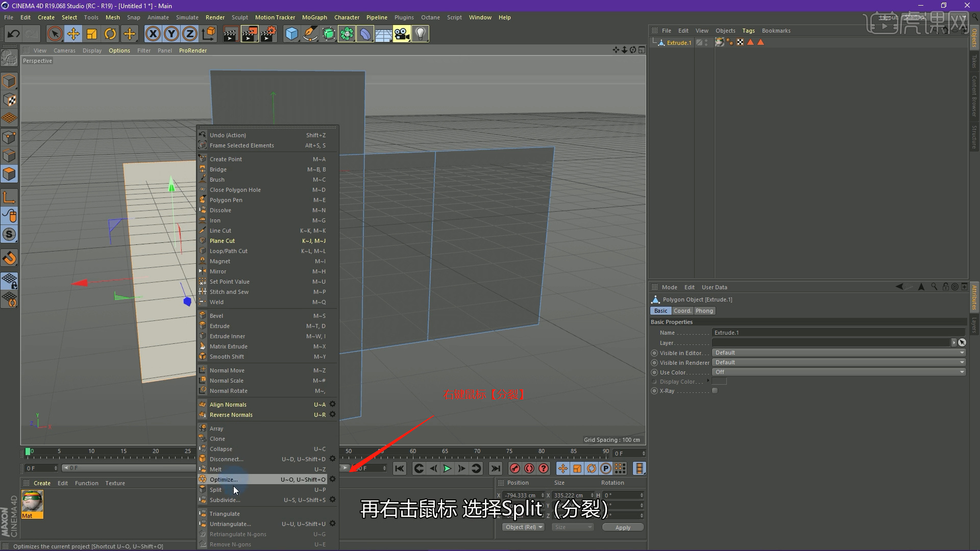The width and height of the screenshot is (980, 551).
Task: Select the Scale tool
Action: click(92, 34)
